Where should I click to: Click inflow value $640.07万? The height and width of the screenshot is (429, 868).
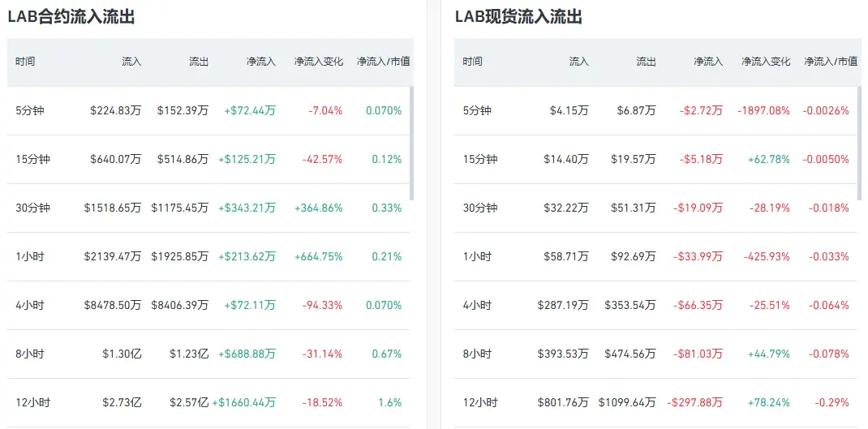click(116, 160)
